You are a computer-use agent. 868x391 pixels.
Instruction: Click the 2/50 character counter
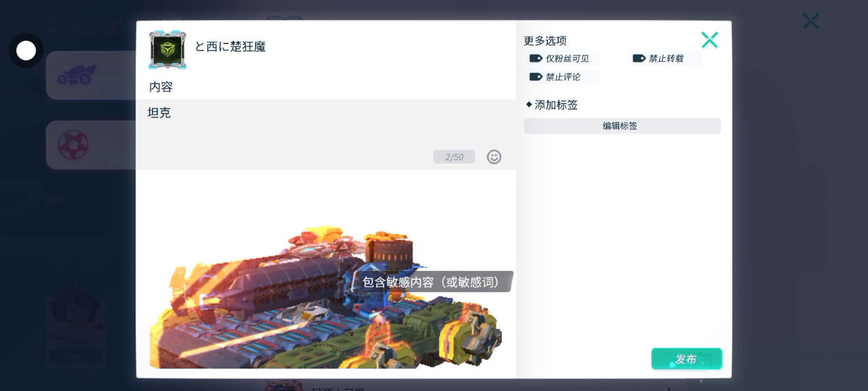(454, 157)
